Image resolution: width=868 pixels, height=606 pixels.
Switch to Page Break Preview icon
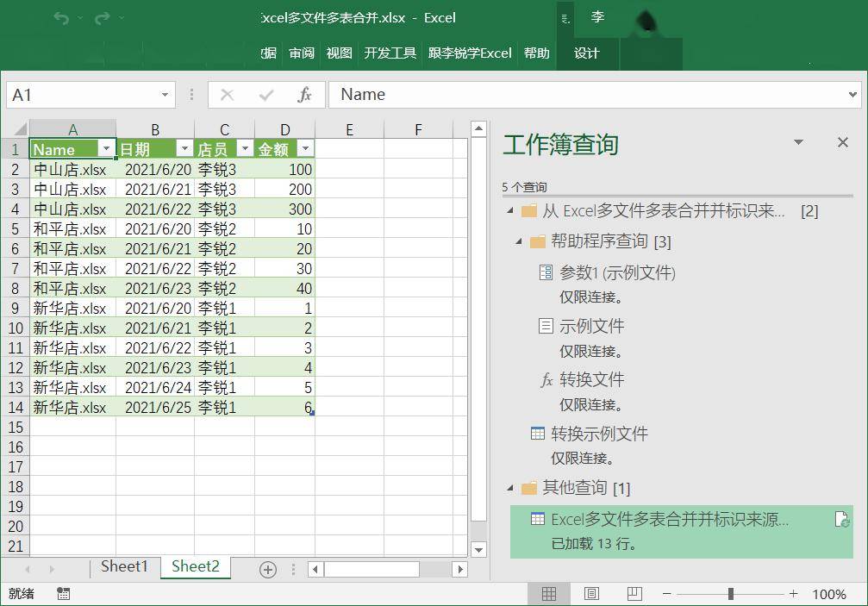(x=634, y=594)
